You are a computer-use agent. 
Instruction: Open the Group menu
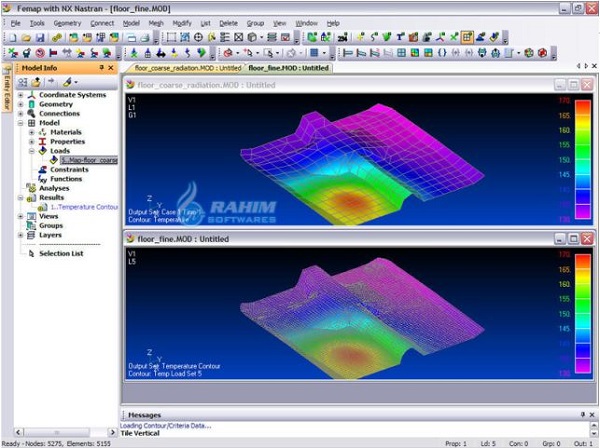255,23
